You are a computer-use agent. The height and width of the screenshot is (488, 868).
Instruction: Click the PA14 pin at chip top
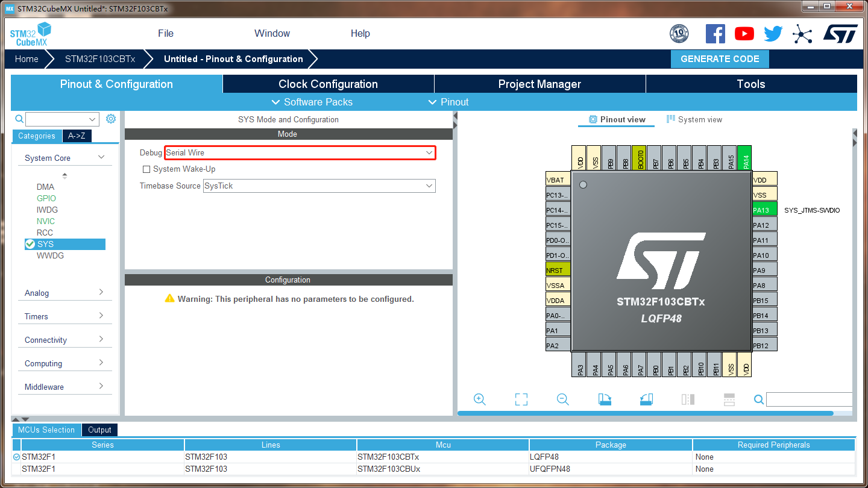coord(744,158)
